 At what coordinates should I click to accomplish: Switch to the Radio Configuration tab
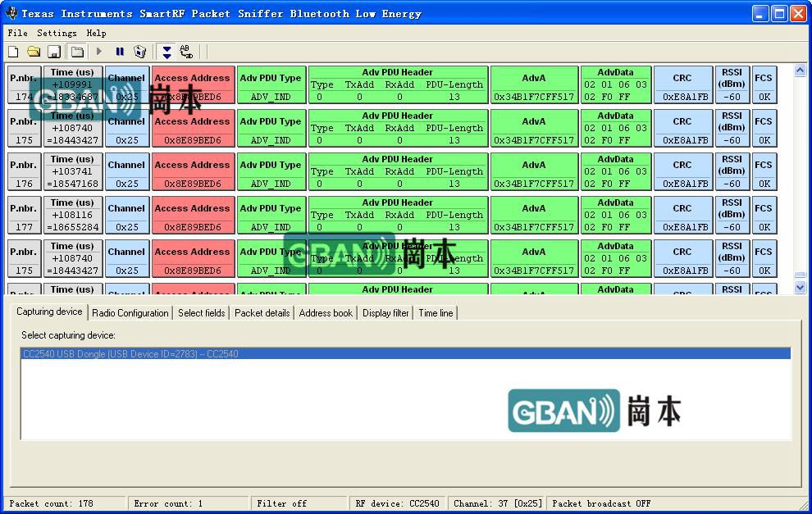click(130, 313)
